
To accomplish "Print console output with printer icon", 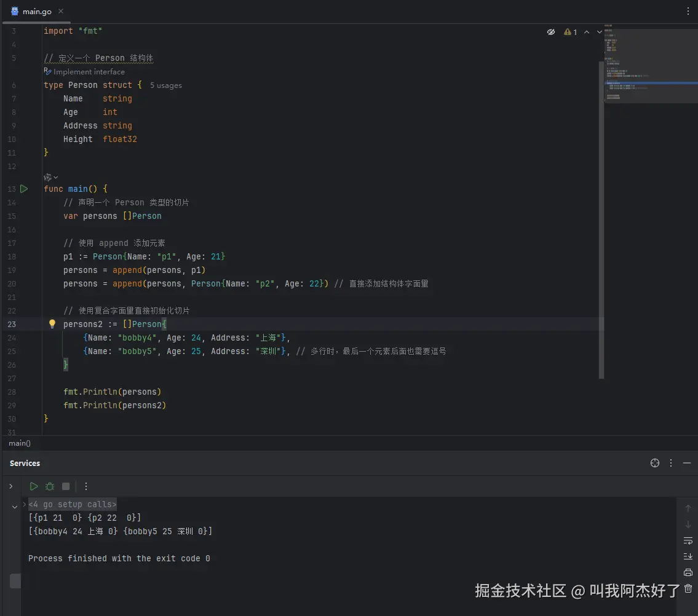I will click(x=688, y=572).
